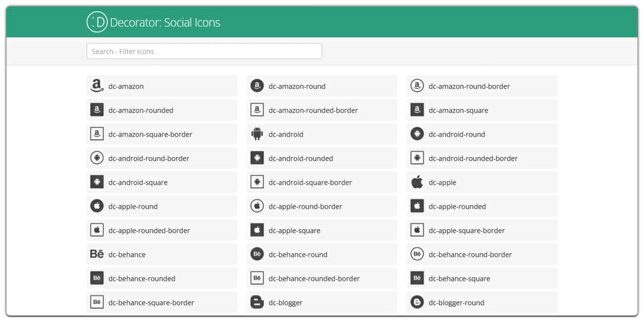Click the "dc-behance-square-border" label text

click(151, 303)
